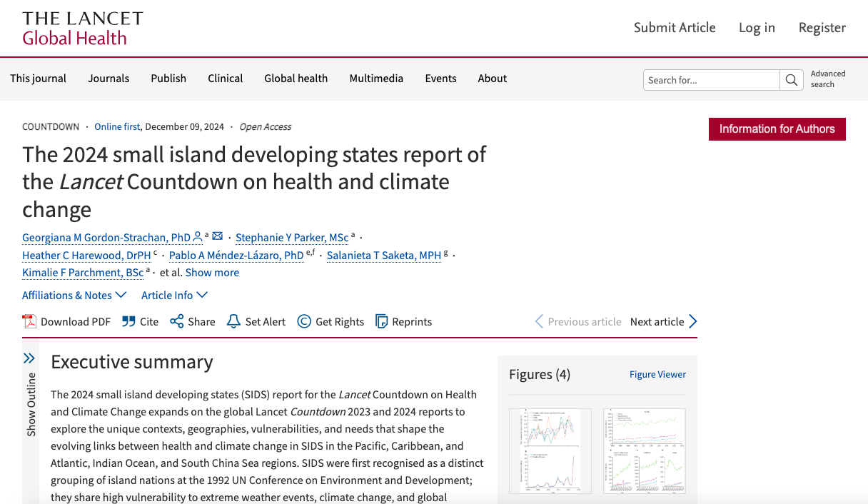Open the Global health menu

[x=296, y=79]
